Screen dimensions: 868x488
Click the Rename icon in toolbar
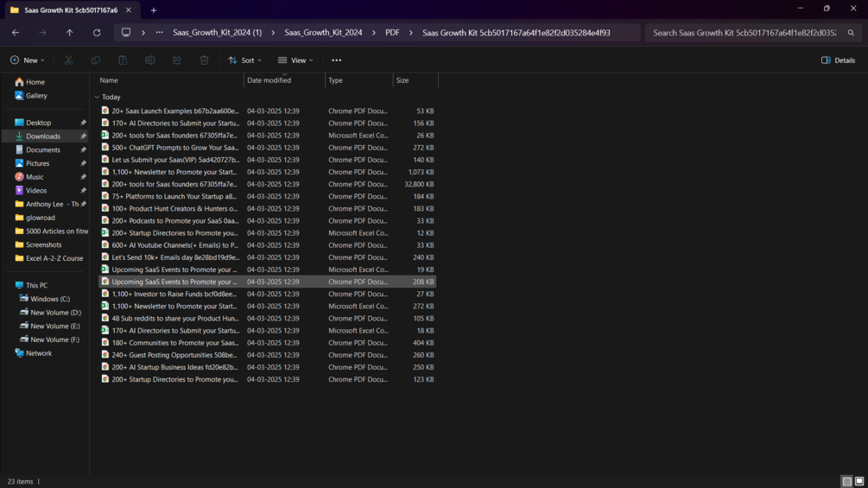(150, 60)
